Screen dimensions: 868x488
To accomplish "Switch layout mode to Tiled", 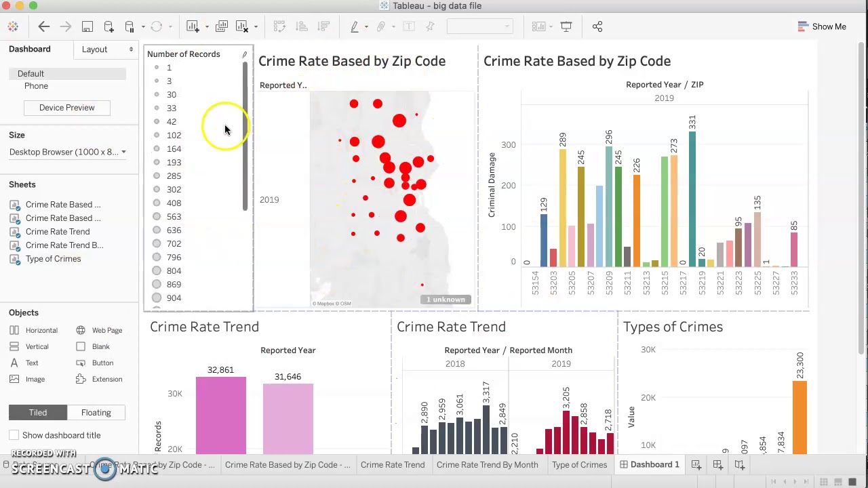I will coord(38,412).
